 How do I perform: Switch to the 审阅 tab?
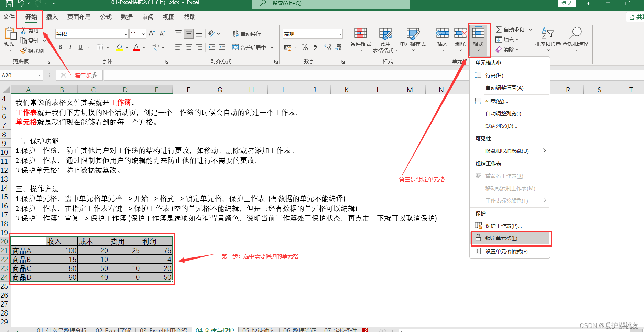[148, 17]
